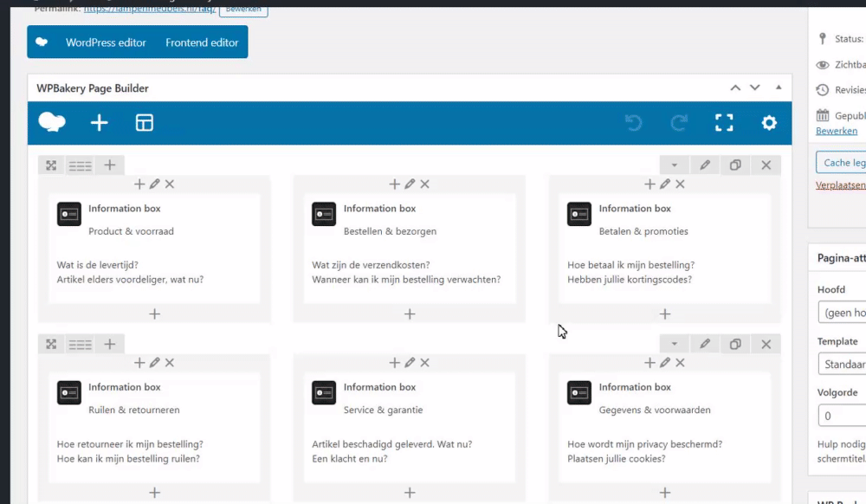Change column layout of first row
The width and height of the screenshot is (866, 504).
pyautogui.click(x=80, y=165)
